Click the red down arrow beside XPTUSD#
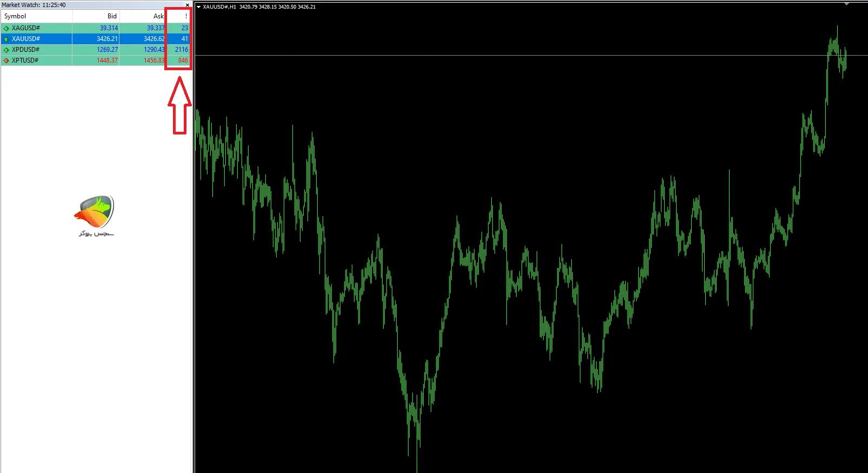Screen dimensions: 868x473 click(6, 60)
